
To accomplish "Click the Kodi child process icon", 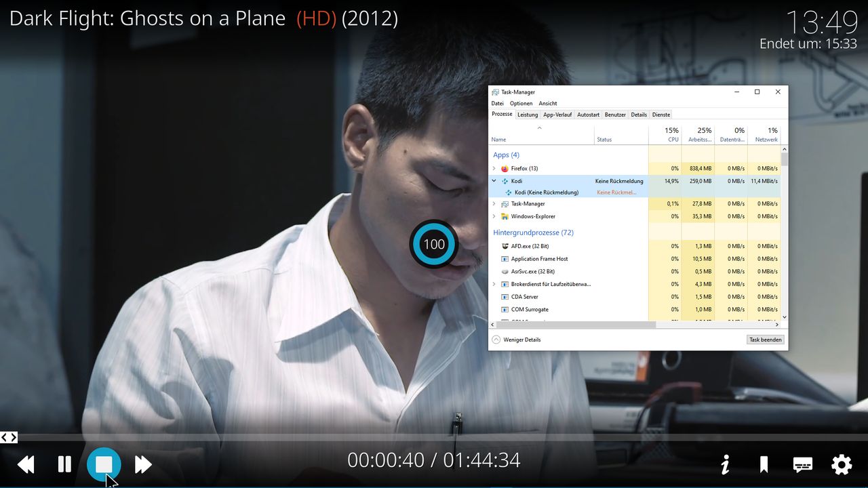I will 509,192.
